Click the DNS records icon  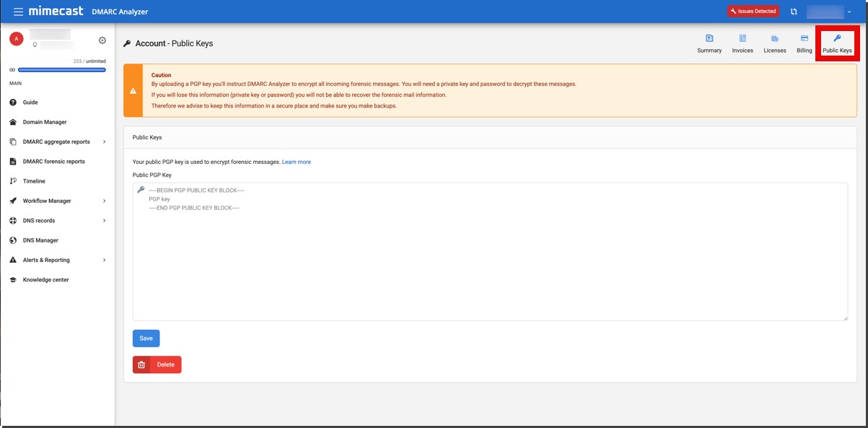[x=13, y=220]
